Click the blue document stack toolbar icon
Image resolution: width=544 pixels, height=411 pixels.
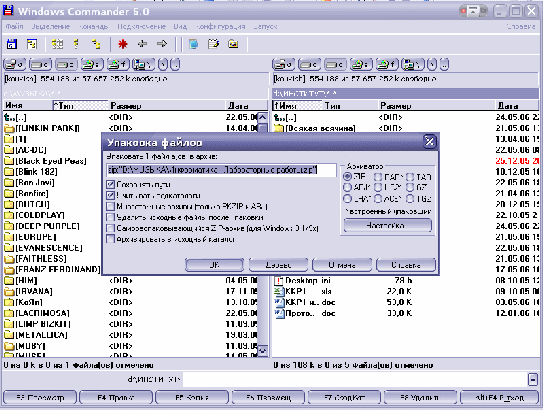coord(194,44)
